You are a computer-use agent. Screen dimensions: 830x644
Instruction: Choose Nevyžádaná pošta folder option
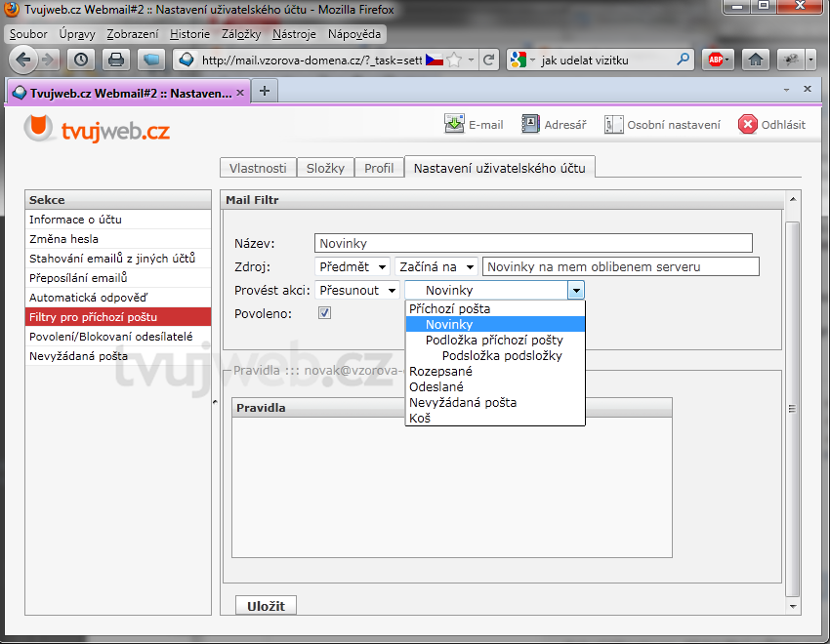click(463, 402)
